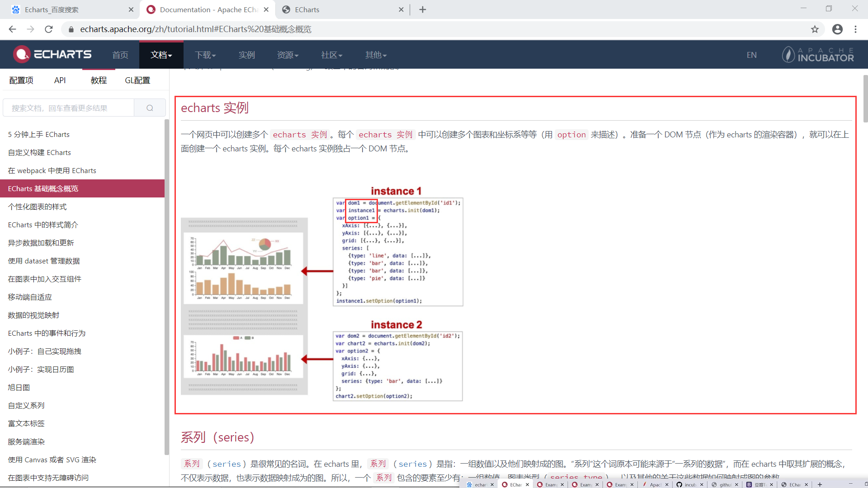
Task: Switch to the 配置项 tab
Action: point(21,80)
